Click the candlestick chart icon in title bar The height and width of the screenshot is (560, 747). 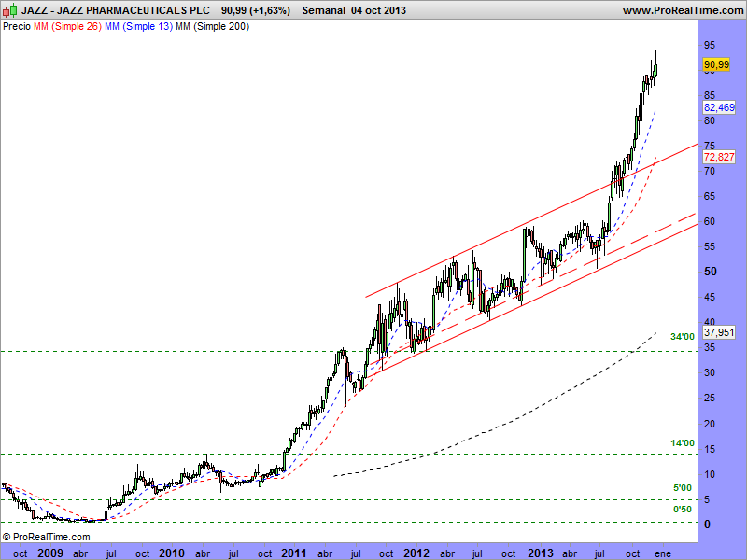(x=10, y=10)
